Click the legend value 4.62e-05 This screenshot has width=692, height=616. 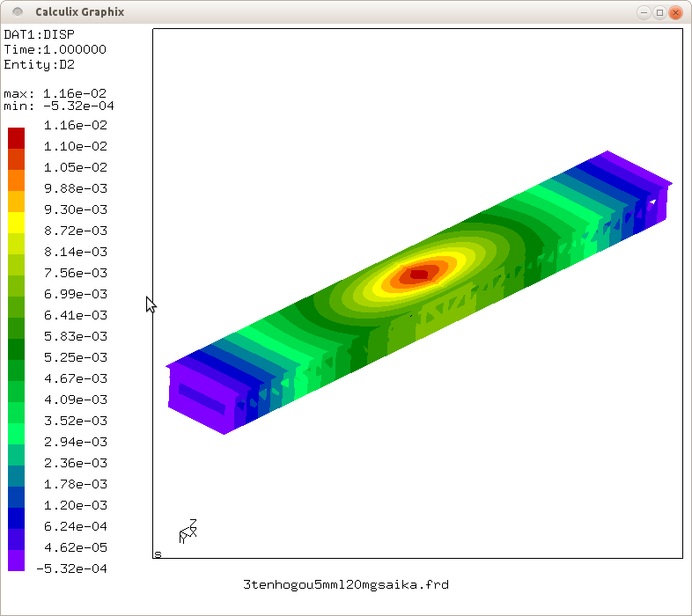click(76, 547)
